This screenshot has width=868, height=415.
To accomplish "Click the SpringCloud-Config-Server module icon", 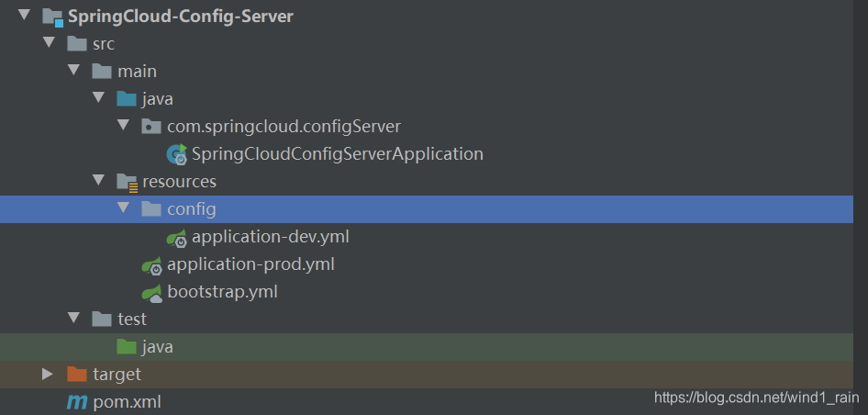I will pyautogui.click(x=53, y=17).
